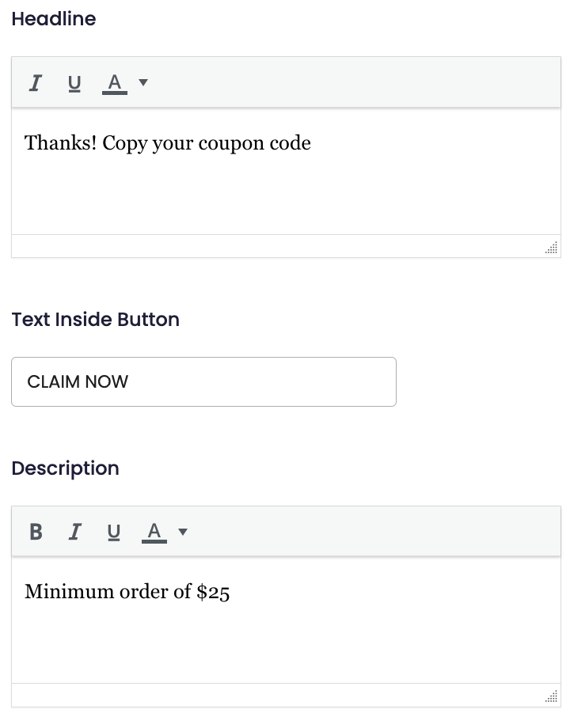Click the "Thanks! Copy your coupon code" text
The width and height of the screenshot is (570, 728).
coord(168,143)
